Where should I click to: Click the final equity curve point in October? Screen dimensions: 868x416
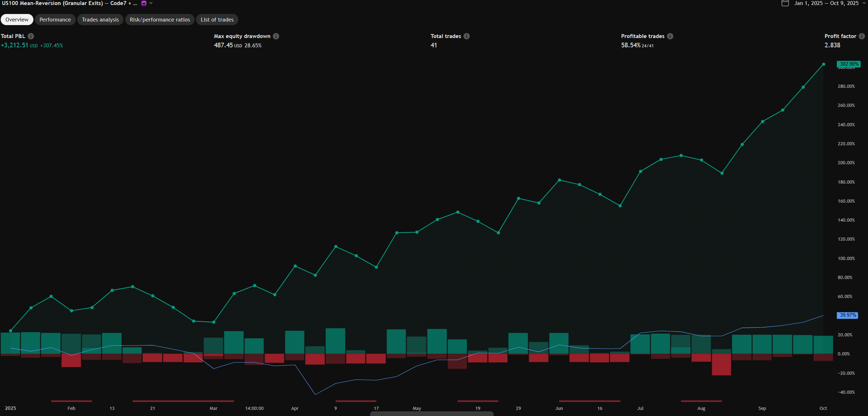click(x=823, y=65)
